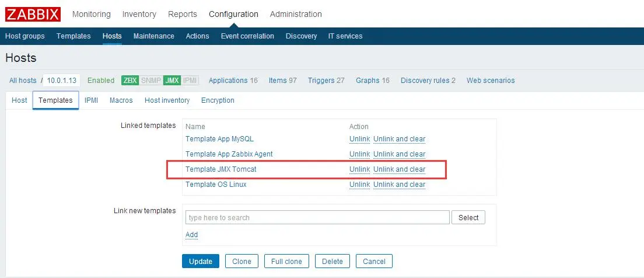Click the grey IPMI availability badge
The height and width of the screenshot is (278, 644).
(x=190, y=81)
